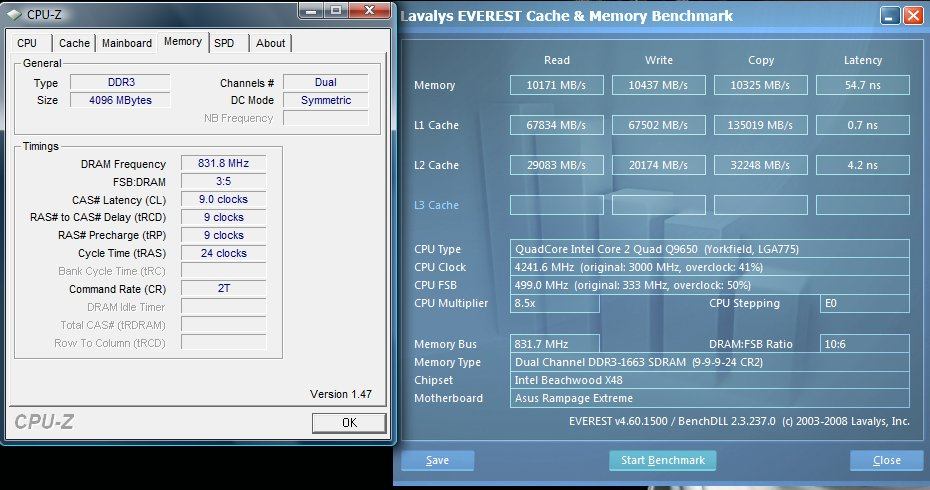The width and height of the screenshot is (930, 490).
Task: Click the Symmetric DC Mode field
Action: (326, 100)
